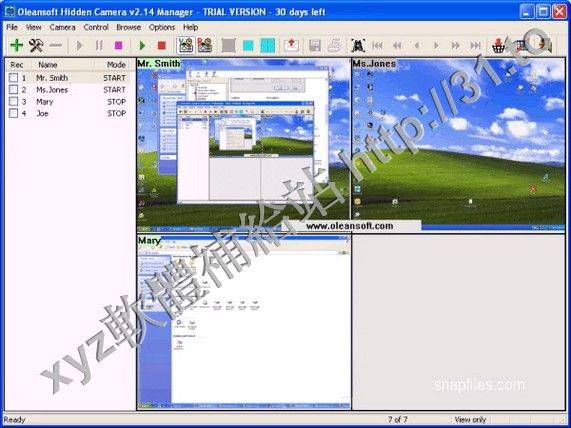Select the Mr. Smith camera row name
The width and height of the screenshot is (571, 428).
point(52,78)
